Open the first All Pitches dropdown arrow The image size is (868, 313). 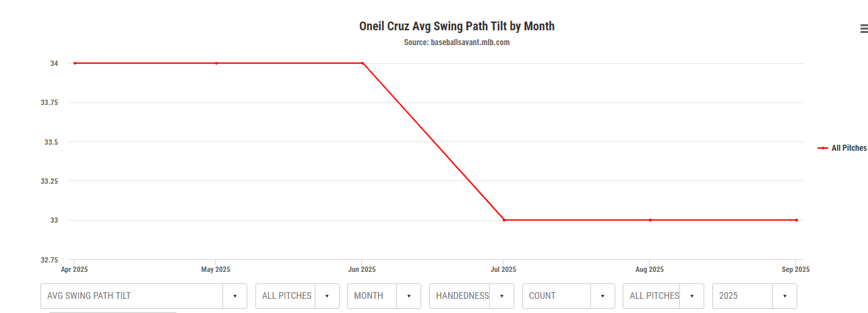coord(327,296)
